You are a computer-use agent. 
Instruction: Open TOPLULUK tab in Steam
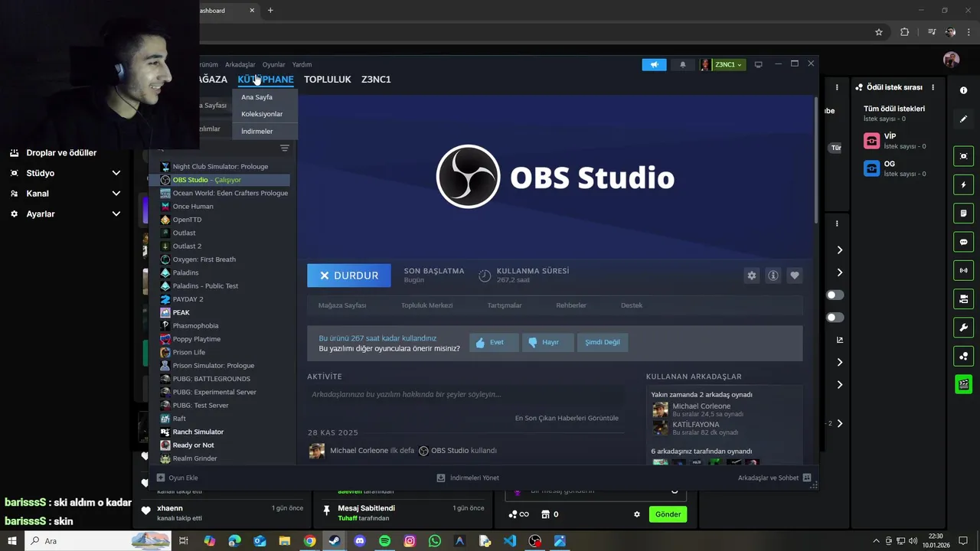(327, 80)
